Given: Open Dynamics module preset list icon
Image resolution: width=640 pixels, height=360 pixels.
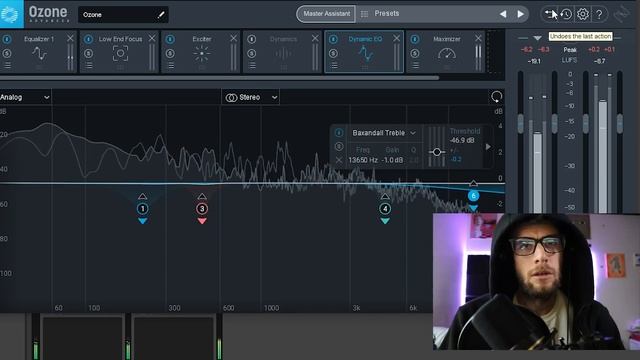Looking at the screenshot, I should tap(252, 65).
